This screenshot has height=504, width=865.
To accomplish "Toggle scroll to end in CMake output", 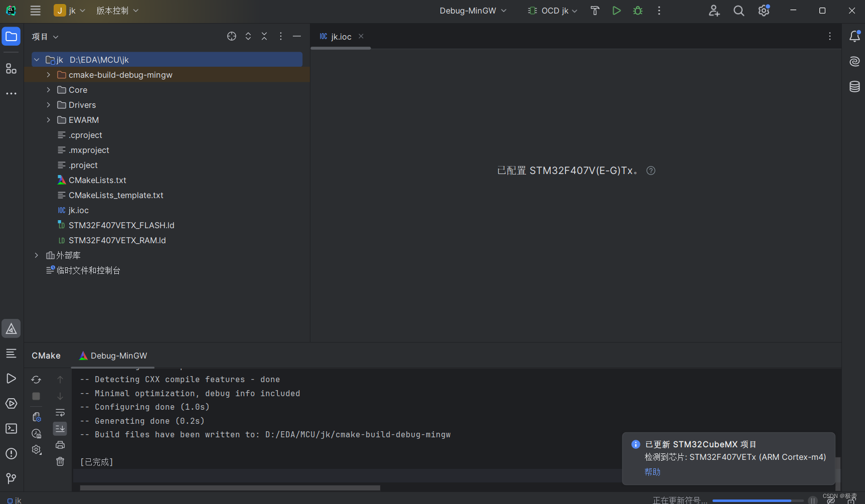I will tap(60, 429).
